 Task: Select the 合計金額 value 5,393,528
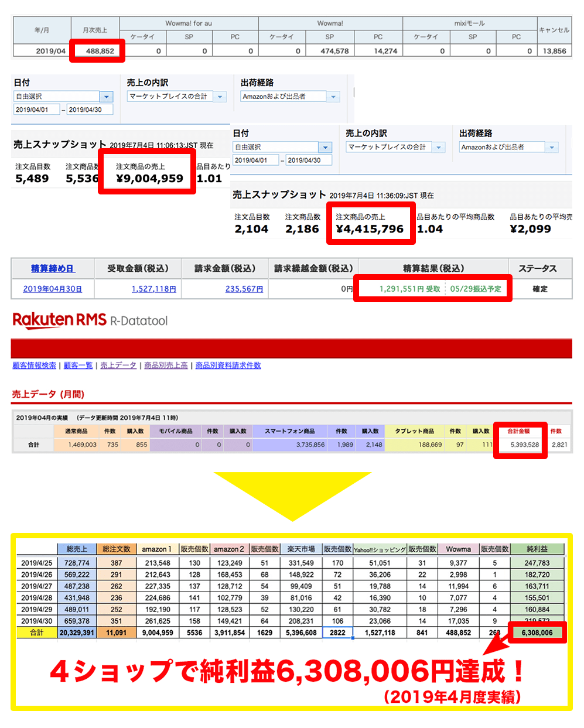tap(525, 445)
